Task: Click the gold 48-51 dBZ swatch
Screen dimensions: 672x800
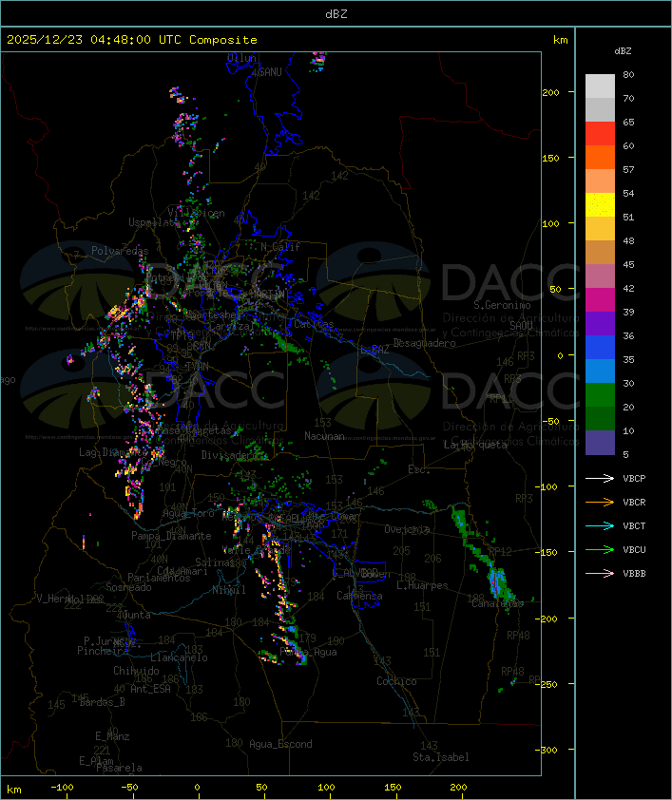Action: pos(600,229)
